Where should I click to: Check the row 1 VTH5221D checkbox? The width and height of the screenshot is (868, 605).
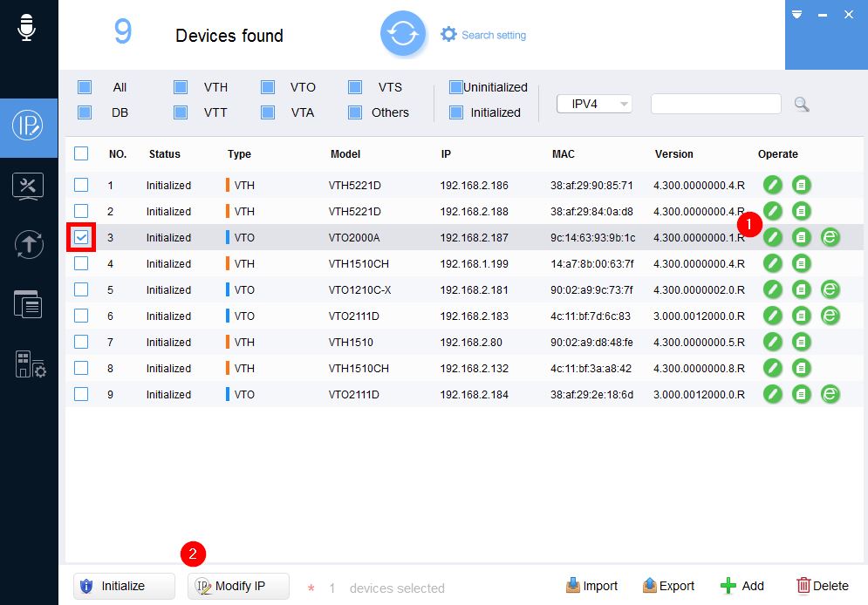point(81,185)
